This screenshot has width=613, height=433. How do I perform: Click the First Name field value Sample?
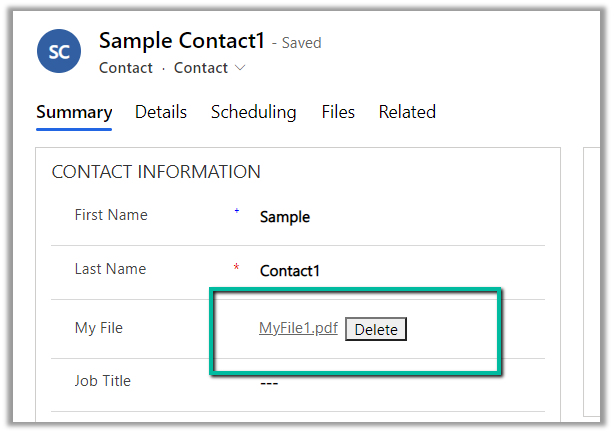[285, 217]
